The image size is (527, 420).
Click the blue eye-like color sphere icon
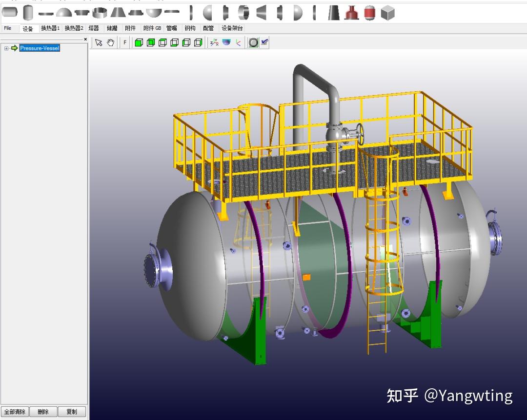(x=226, y=42)
